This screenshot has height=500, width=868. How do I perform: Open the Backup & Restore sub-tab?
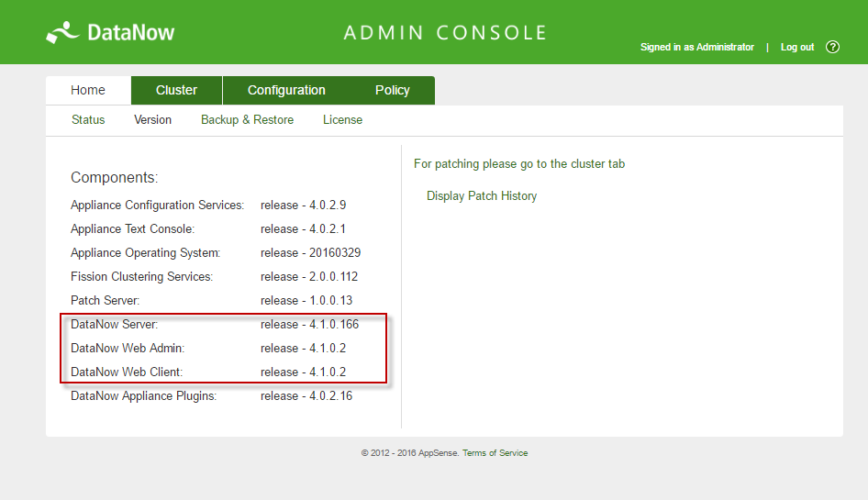click(247, 119)
